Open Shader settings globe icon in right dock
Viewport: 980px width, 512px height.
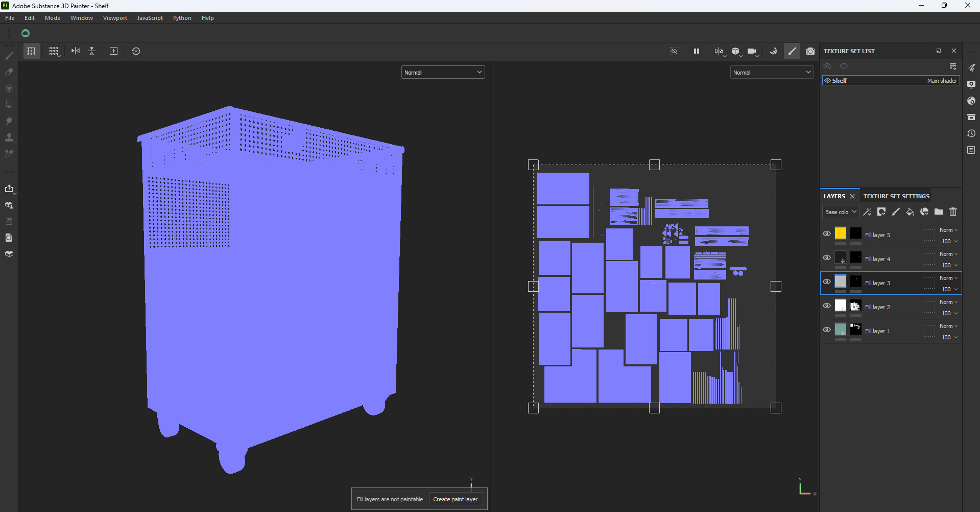click(971, 101)
